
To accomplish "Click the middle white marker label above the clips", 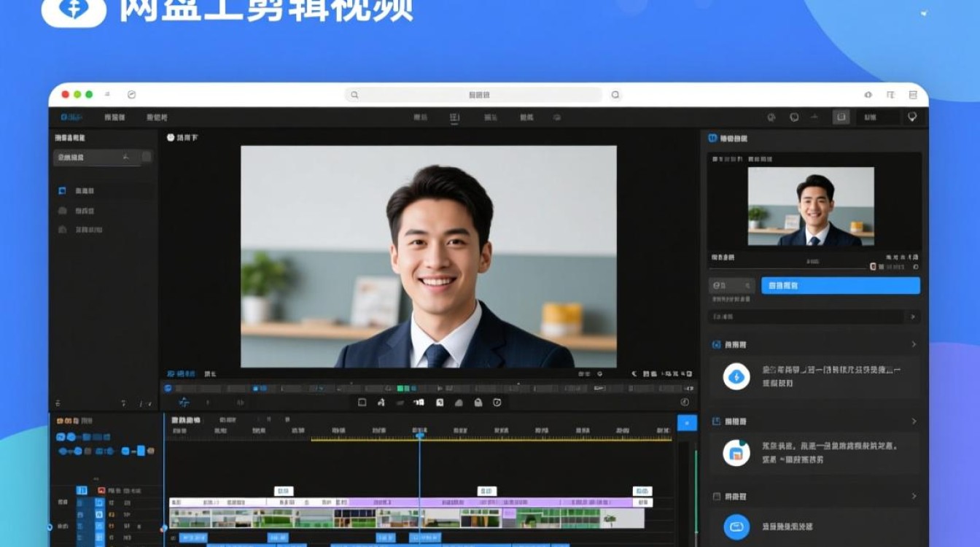I will (487, 491).
